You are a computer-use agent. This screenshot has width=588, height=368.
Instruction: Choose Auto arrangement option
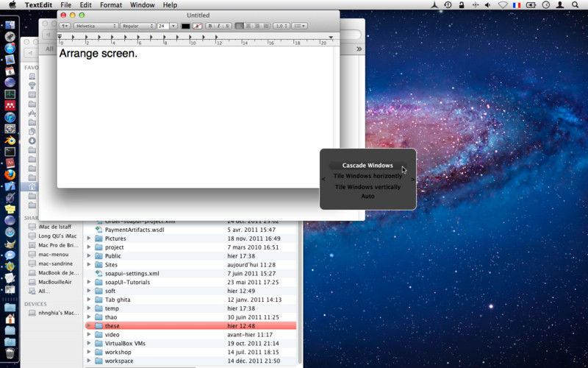point(367,196)
